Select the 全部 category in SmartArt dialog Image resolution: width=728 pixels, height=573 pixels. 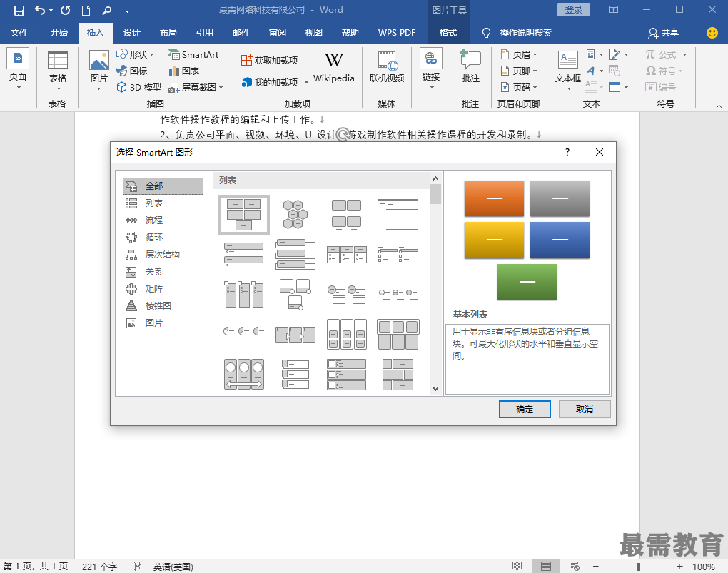tap(163, 186)
